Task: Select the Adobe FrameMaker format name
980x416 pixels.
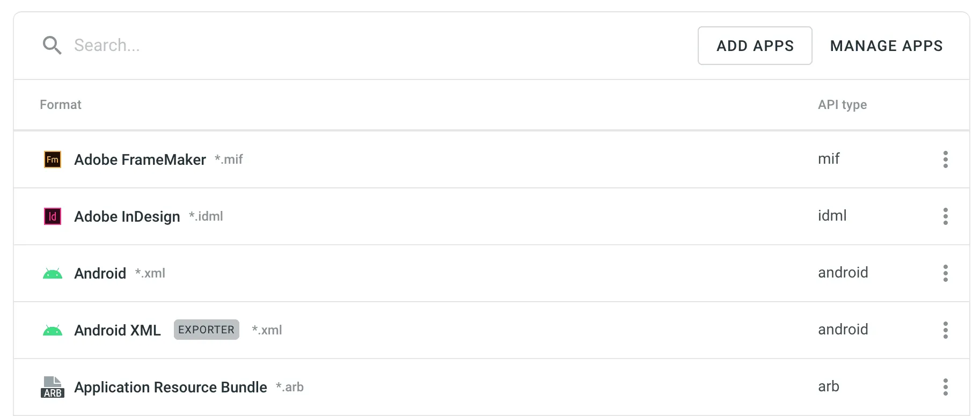Action: pos(140,159)
